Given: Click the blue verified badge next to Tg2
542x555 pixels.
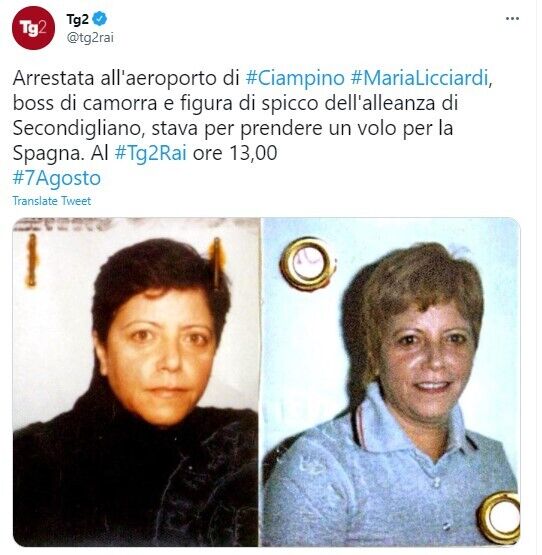Looking at the screenshot, I should (99, 19).
